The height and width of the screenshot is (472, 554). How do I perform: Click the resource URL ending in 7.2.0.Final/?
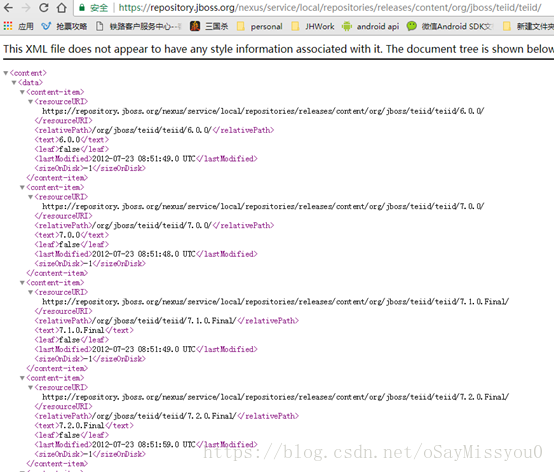276,397
